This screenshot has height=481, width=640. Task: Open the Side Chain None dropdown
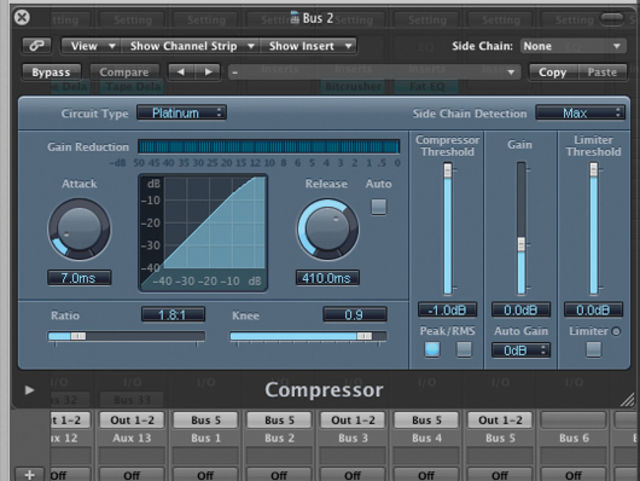point(573,46)
